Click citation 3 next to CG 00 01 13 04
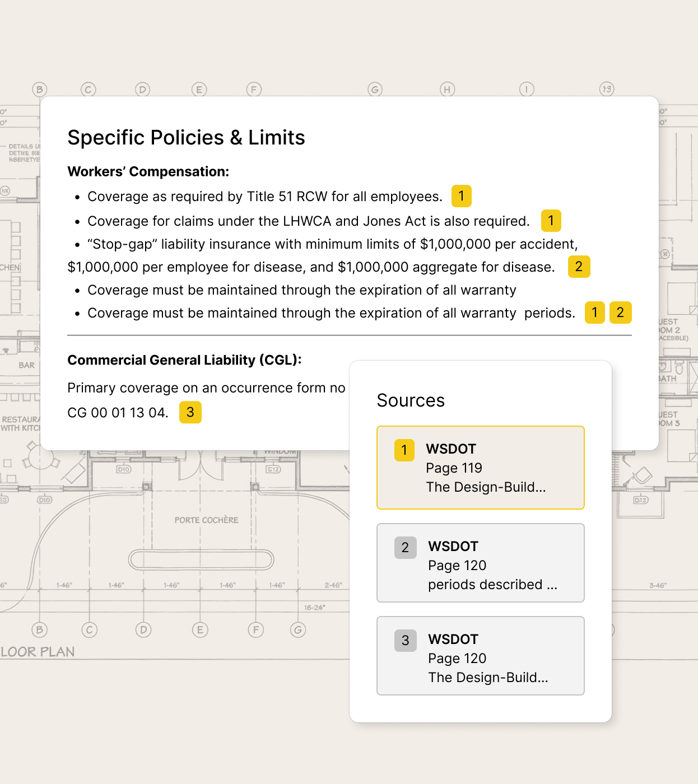 [x=190, y=412]
